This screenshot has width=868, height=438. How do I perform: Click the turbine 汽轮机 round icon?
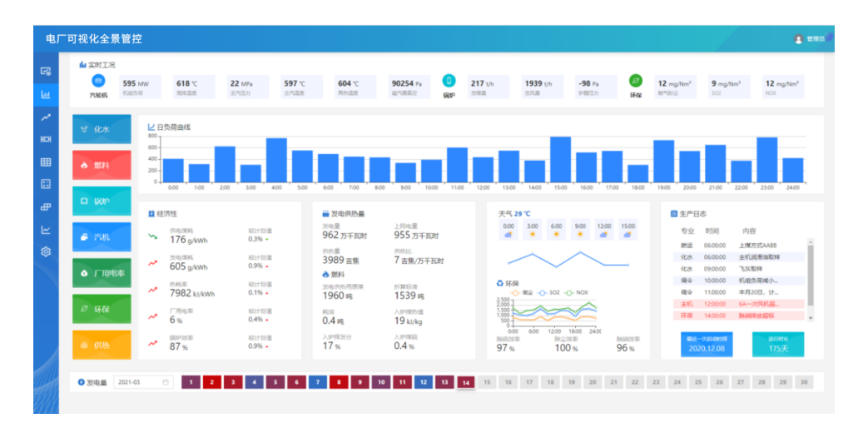[x=98, y=81]
